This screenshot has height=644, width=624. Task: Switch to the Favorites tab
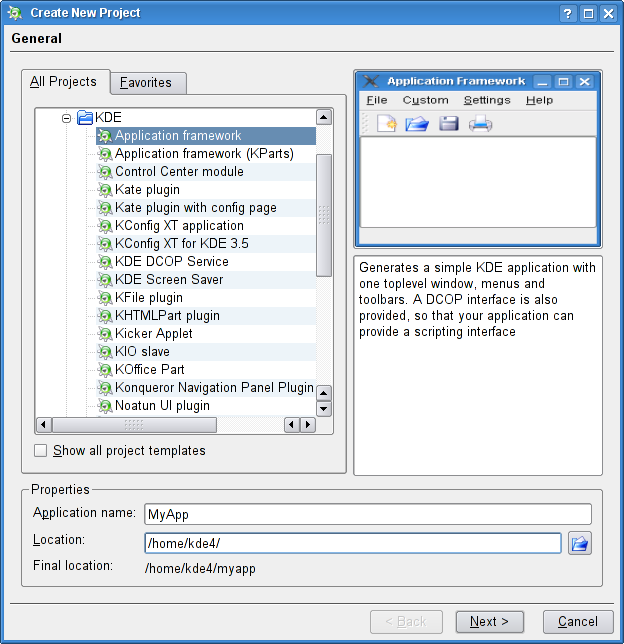click(146, 83)
